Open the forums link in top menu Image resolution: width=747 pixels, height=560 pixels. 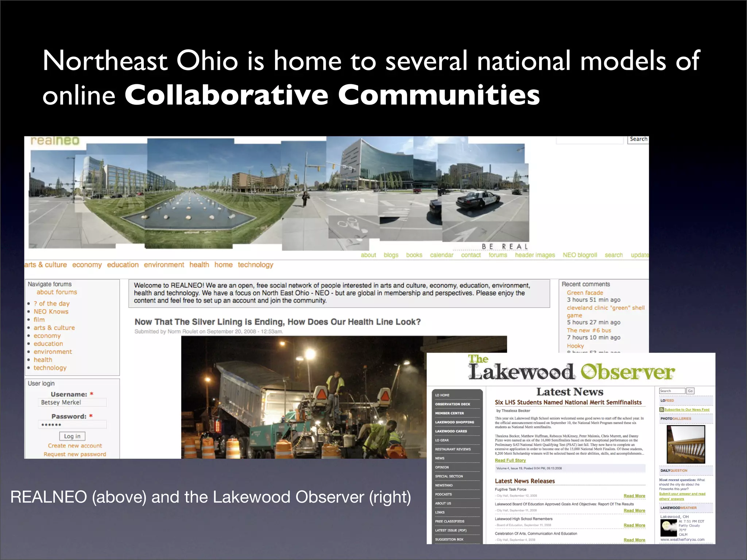(498, 255)
